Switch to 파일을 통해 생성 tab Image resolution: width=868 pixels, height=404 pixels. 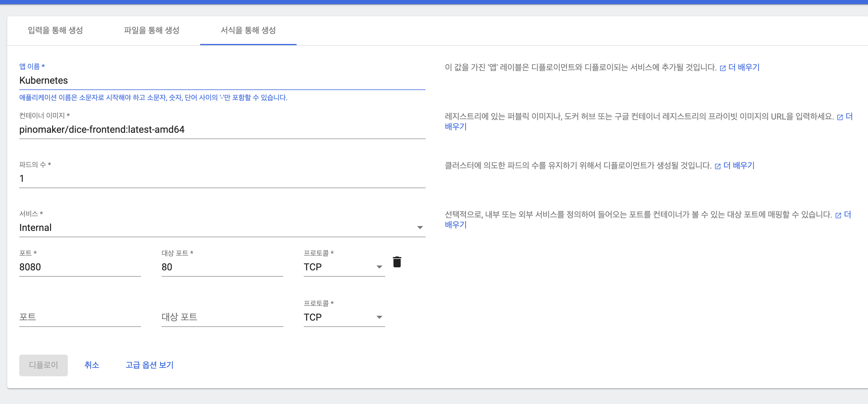coord(152,30)
